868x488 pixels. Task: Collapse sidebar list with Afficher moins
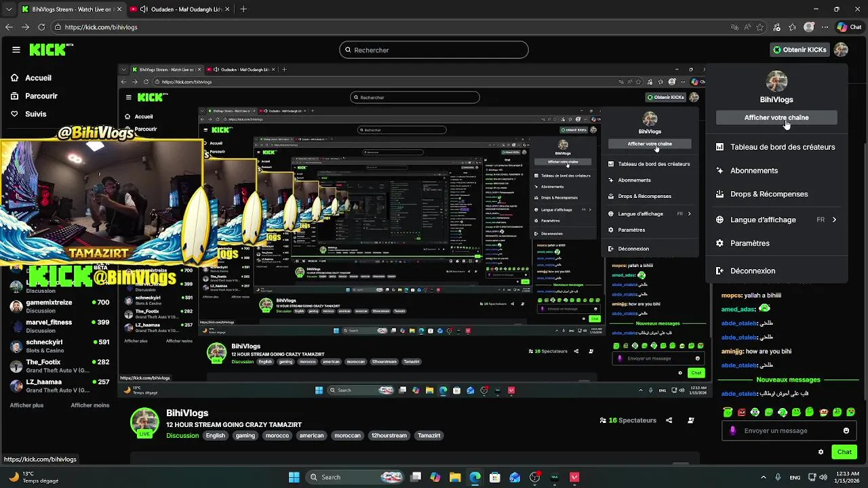point(90,405)
